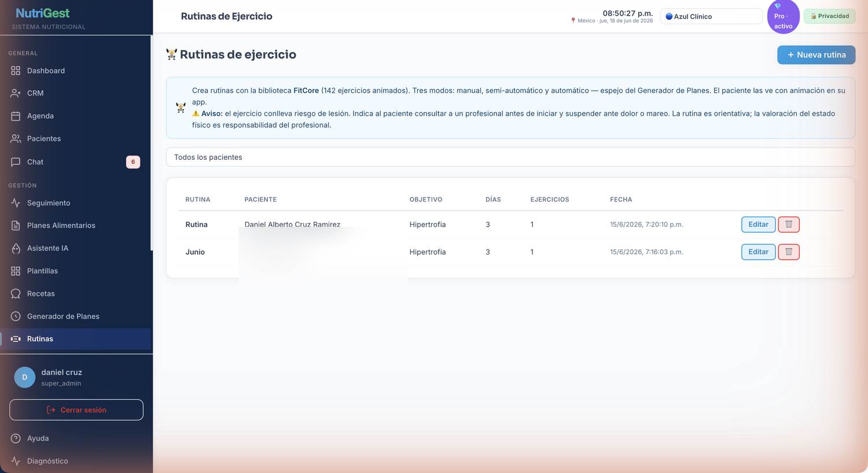868x473 pixels.
Task: Click the weightlifter icon in info banner
Action: coord(181,108)
